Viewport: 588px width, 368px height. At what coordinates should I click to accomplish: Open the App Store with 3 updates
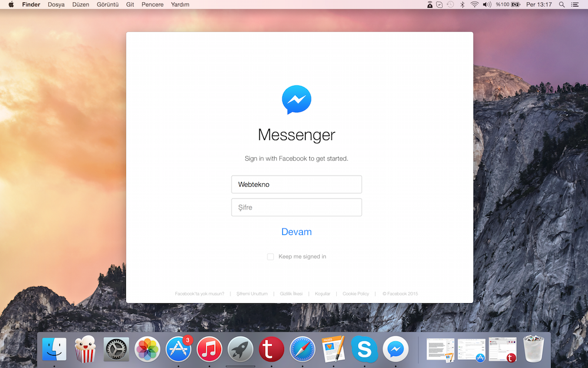179,349
